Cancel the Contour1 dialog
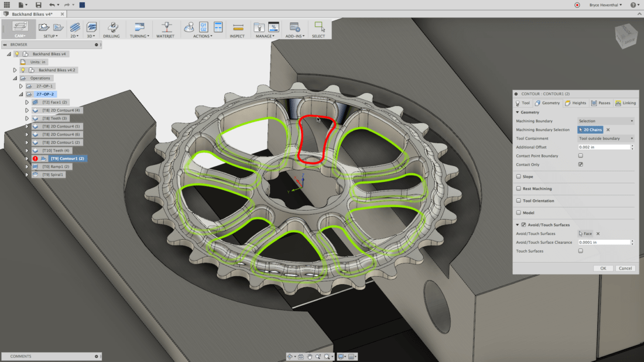The image size is (644, 362). click(625, 268)
